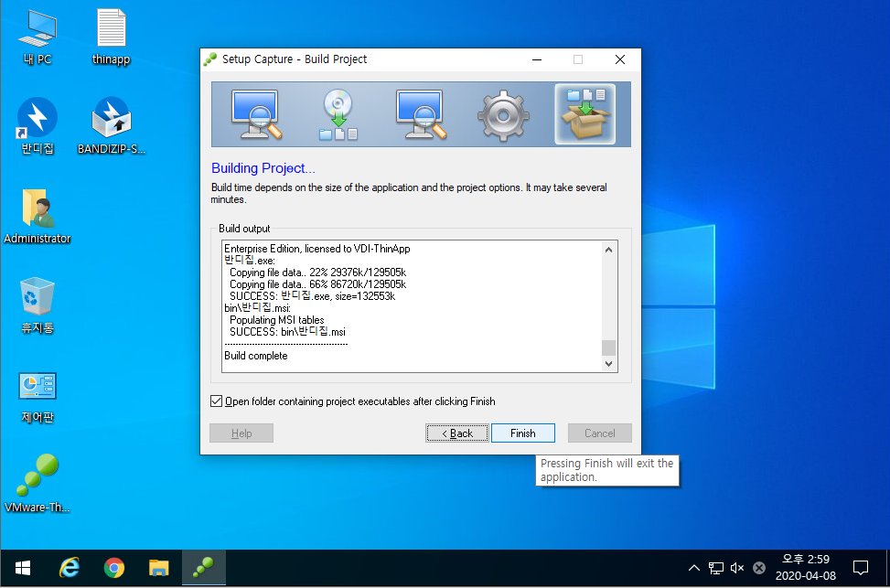The width and height of the screenshot is (890, 588).
Task: Click 'Populating MSI tables' output line
Action: (x=277, y=320)
